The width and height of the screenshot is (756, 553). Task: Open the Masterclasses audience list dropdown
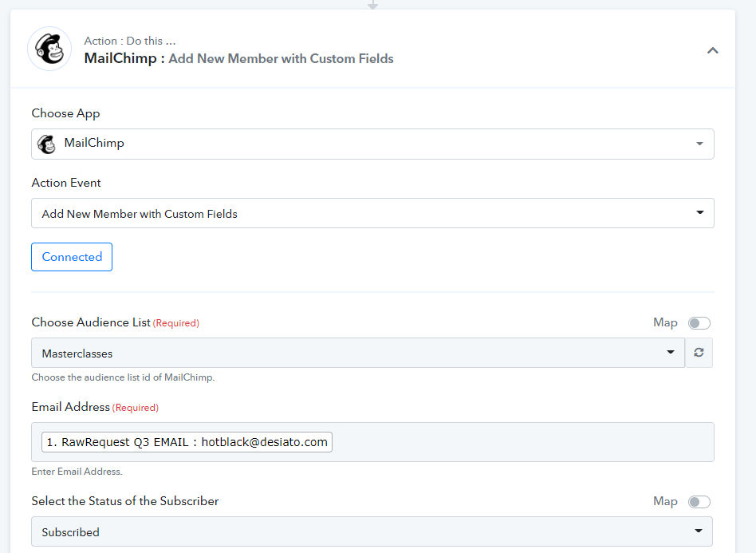(358, 353)
